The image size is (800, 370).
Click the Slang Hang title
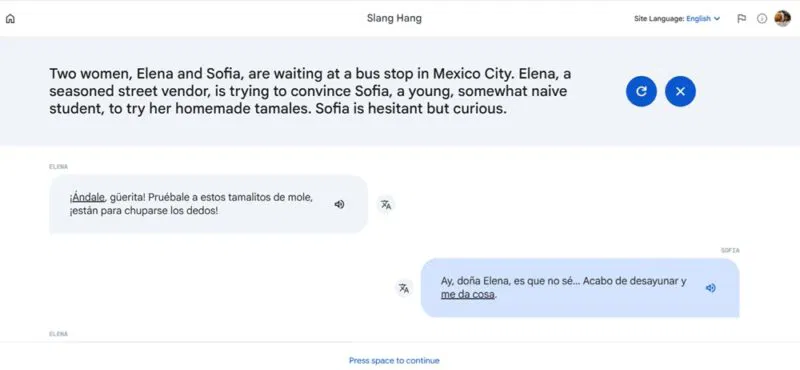[x=394, y=18]
